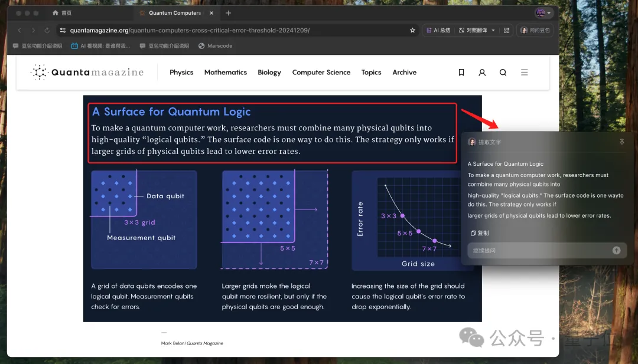Focus the continue asking input field

539,251
